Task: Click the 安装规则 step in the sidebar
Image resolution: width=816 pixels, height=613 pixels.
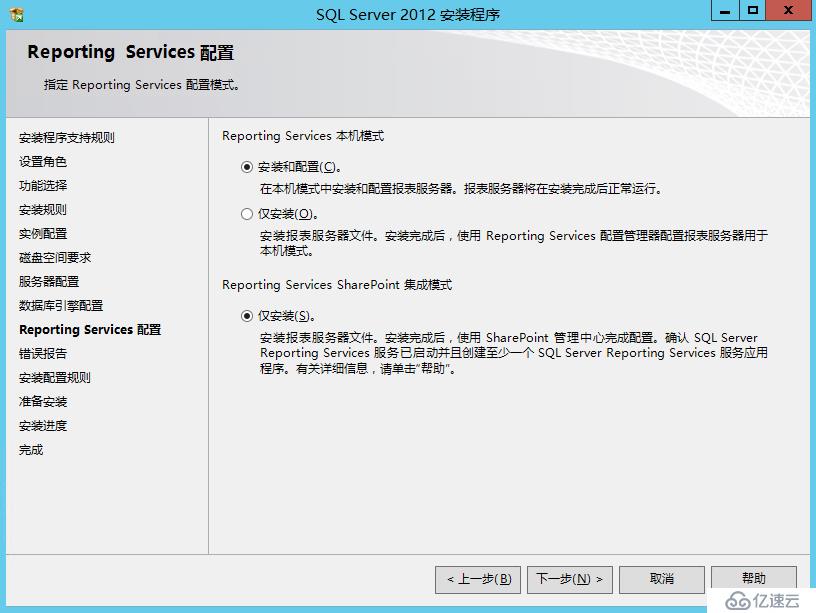Action: point(43,210)
